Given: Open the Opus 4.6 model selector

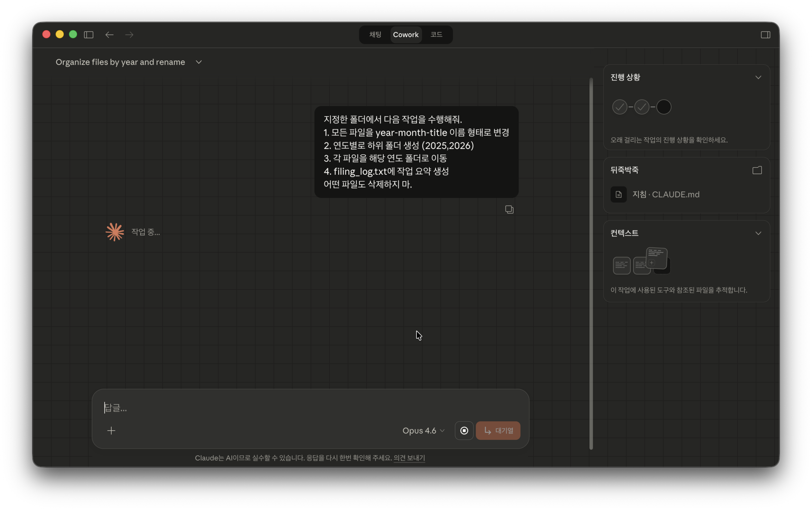Looking at the screenshot, I should coord(423,430).
